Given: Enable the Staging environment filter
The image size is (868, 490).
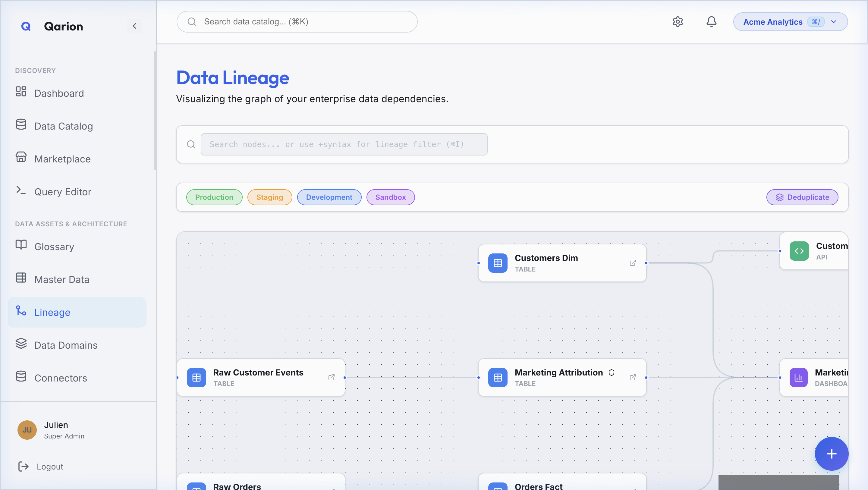Looking at the screenshot, I should pyautogui.click(x=269, y=197).
